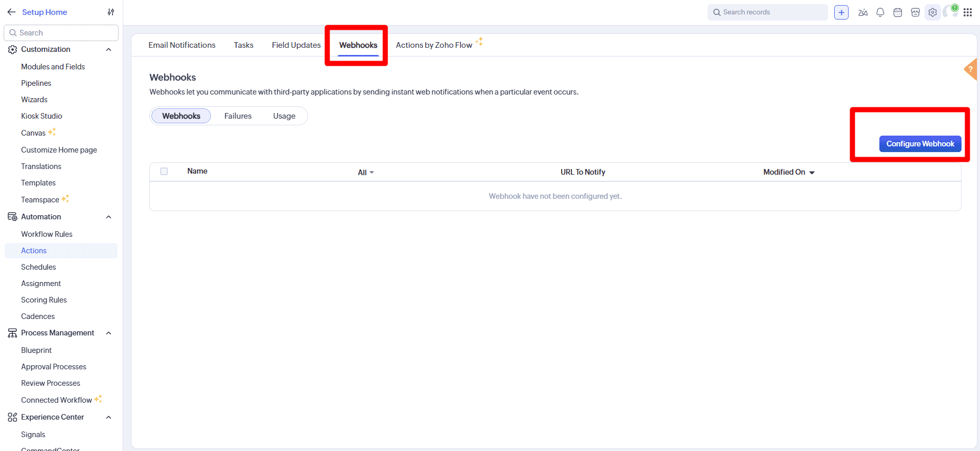This screenshot has height=451, width=980.
Task: Open Pipelines in sidebar
Action: 36,83
